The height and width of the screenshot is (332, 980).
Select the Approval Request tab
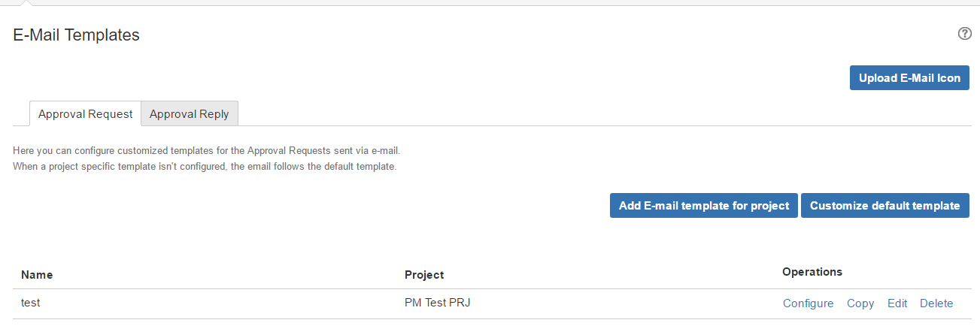(85, 114)
